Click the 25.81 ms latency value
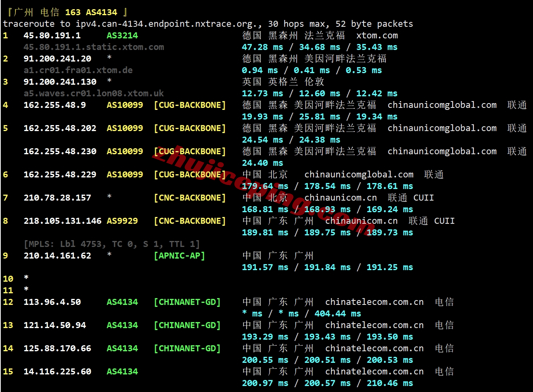Image resolution: width=533 pixels, height=392 pixels. 319,117
